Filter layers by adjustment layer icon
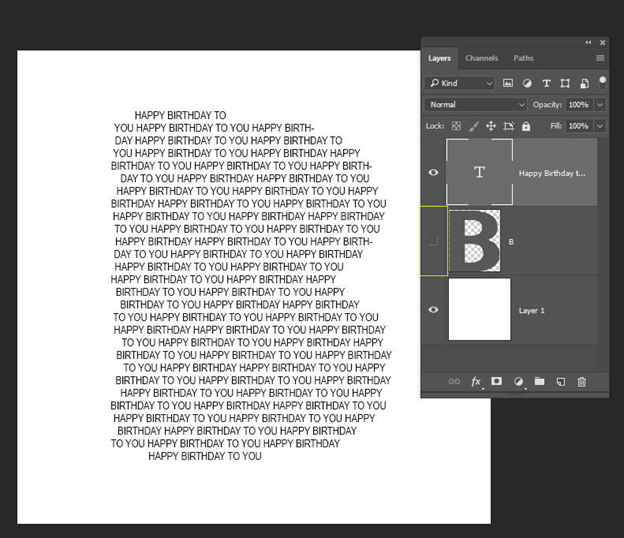Screen dimensions: 624x538 pos(527,83)
